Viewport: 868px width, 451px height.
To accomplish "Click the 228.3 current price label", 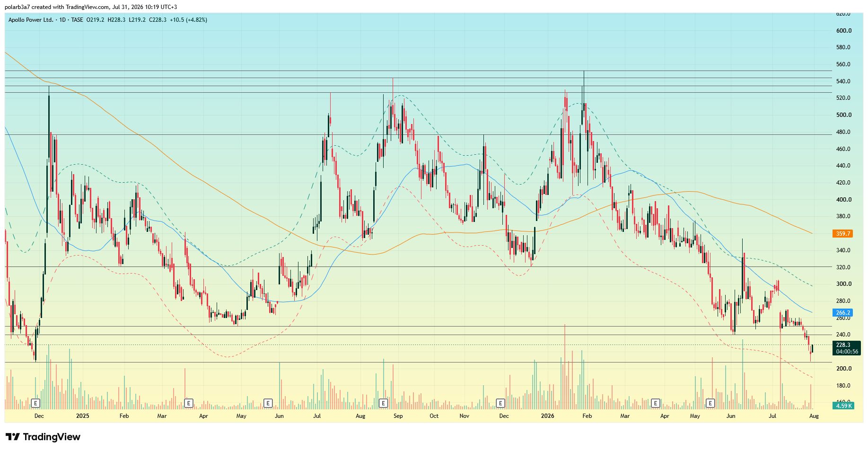I will tap(843, 345).
